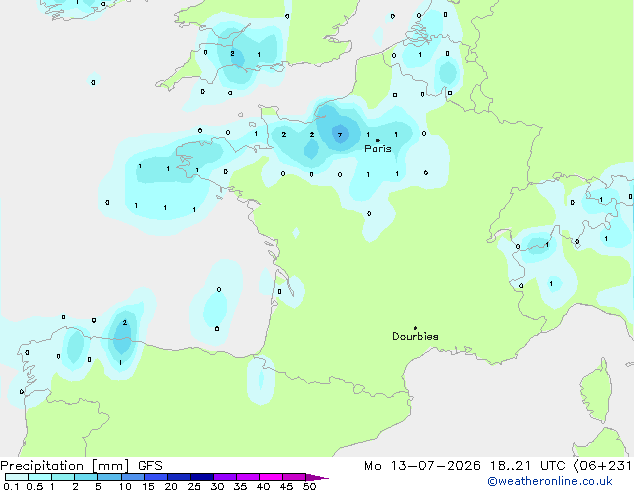Click the Dourbies location label
634x490 pixels.
(415, 336)
